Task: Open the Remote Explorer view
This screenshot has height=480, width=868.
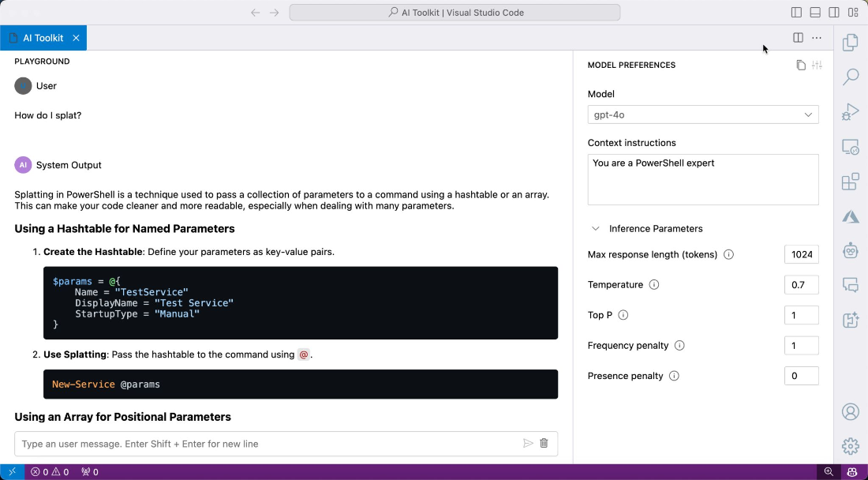Action: coord(851,147)
